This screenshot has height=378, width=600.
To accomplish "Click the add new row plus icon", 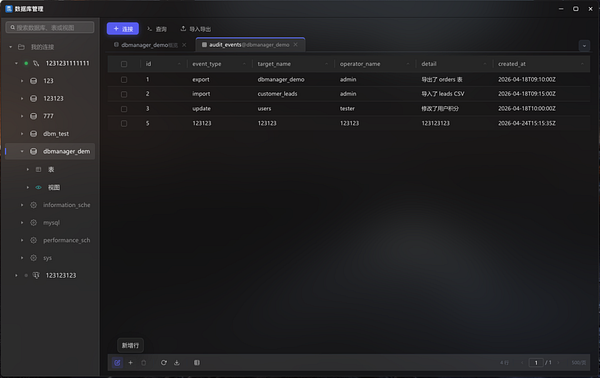I will (x=130, y=362).
